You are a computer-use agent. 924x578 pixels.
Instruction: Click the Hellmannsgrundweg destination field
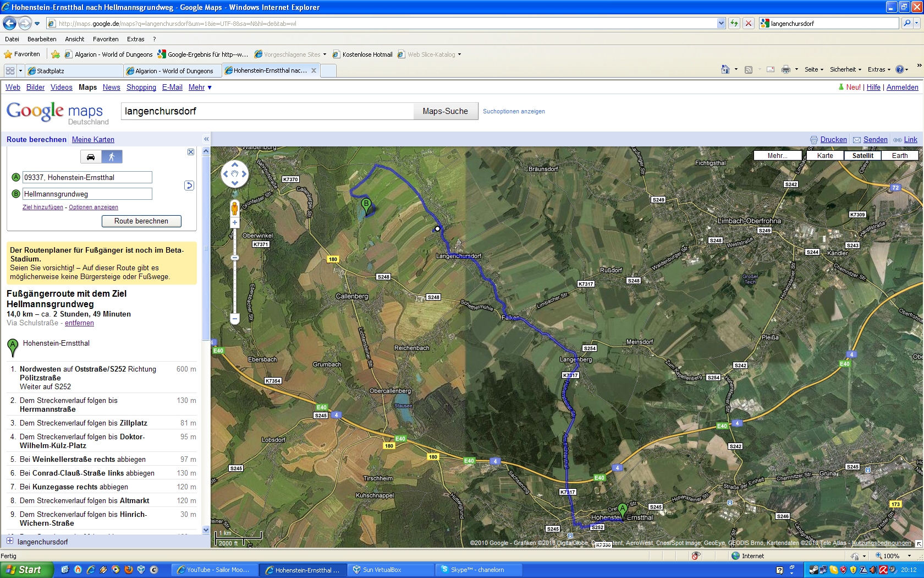click(87, 194)
